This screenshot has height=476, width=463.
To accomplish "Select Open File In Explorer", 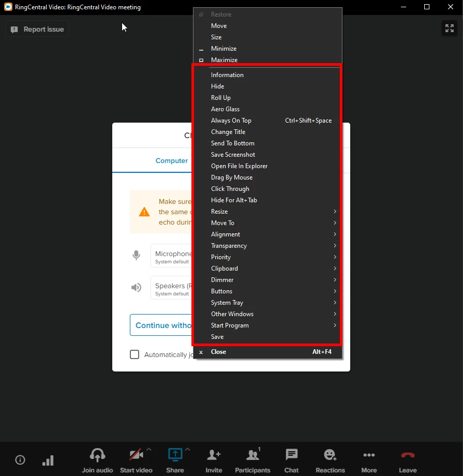I will pyautogui.click(x=268, y=166).
